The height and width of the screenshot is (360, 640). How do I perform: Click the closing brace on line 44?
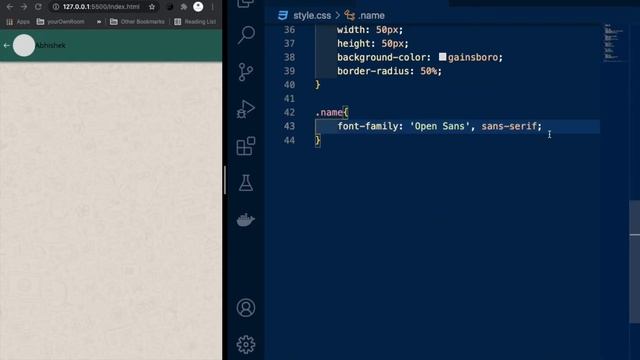coord(318,140)
